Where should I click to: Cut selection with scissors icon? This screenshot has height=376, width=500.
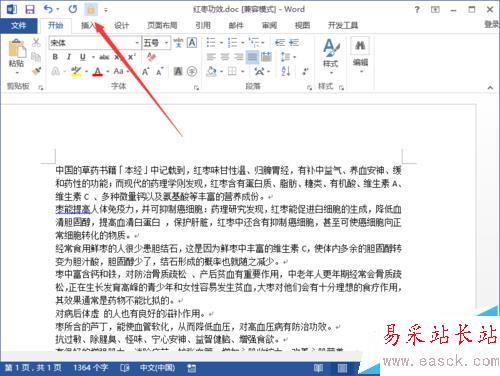click(36, 42)
